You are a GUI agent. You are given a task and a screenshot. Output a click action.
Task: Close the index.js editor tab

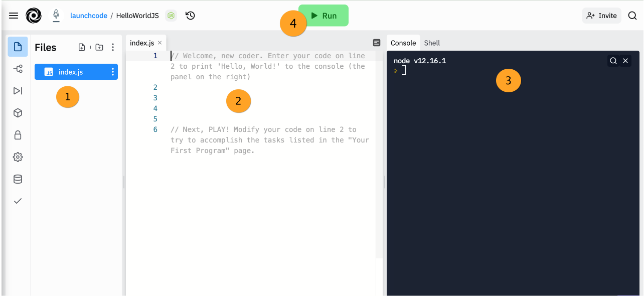pos(159,43)
